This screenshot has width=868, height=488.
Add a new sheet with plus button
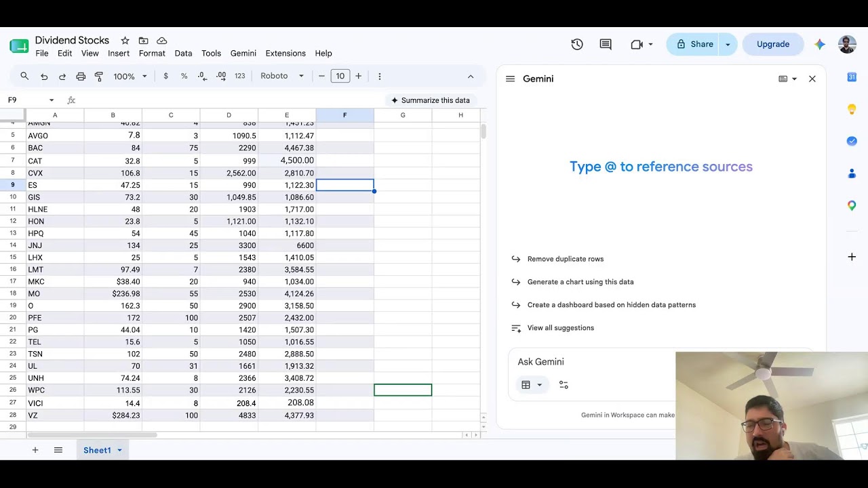pos(35,450)
